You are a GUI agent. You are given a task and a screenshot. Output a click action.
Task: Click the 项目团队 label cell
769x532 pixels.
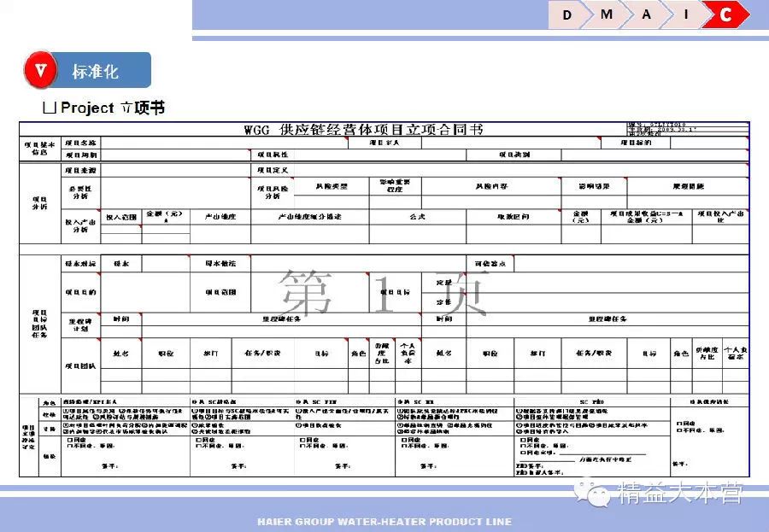point(81,365)
